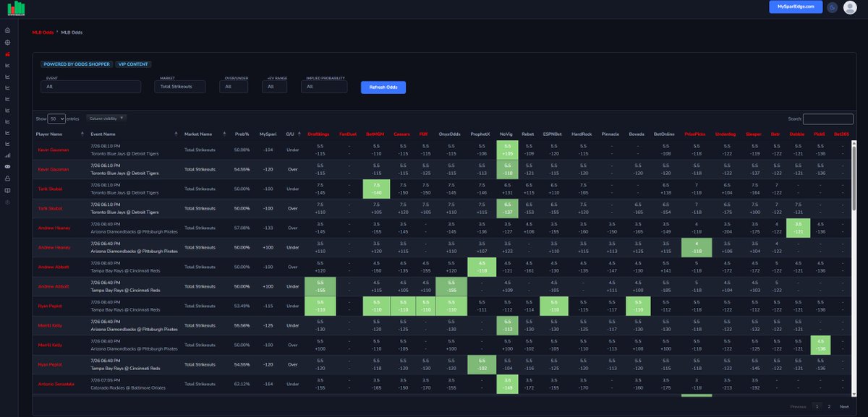This screenshot has height=417, width=868.
Task: Select highlighted Dabble cell 3.5 -121
Action: 798,228
